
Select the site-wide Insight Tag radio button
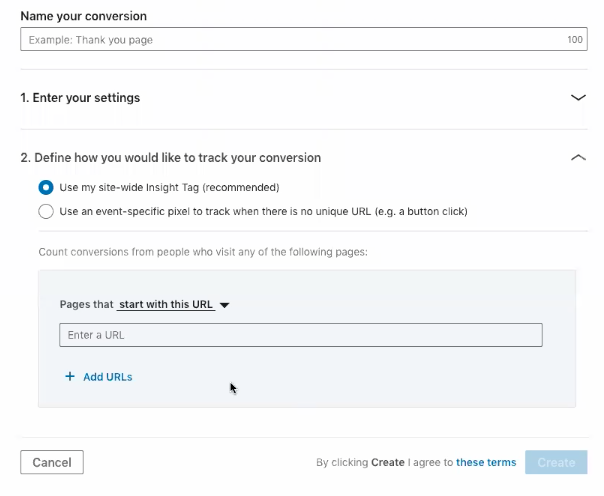pyautogui.click(x=46, y=187)
